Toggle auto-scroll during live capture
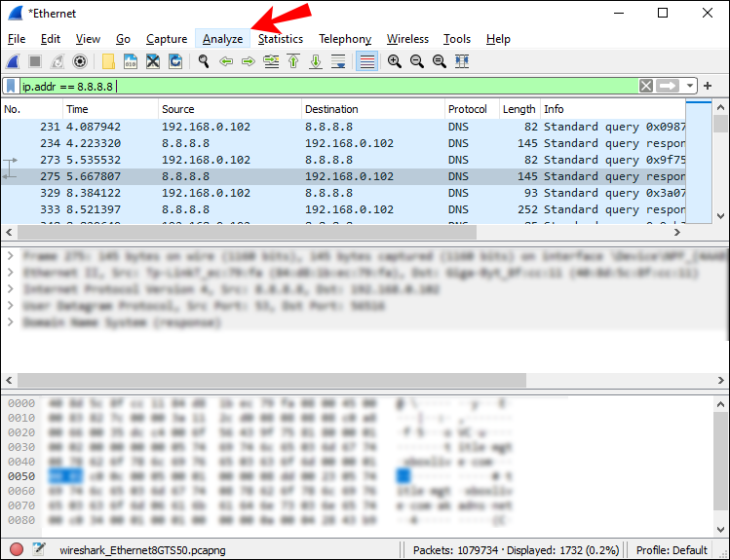 (x=338, y=61)
